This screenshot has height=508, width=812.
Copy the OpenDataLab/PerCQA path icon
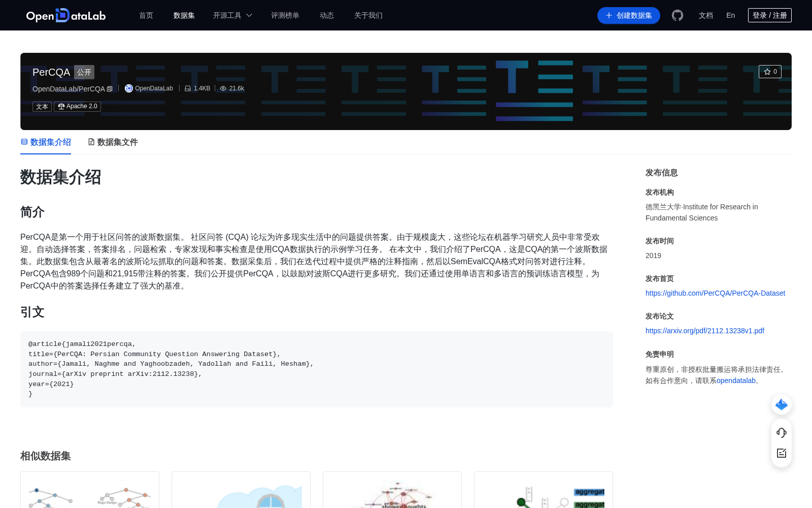click(x=110, y=89)
